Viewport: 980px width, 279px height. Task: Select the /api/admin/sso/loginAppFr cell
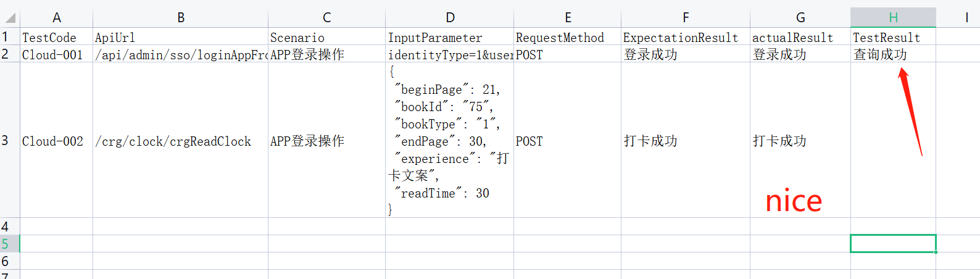tap(181, 54)
